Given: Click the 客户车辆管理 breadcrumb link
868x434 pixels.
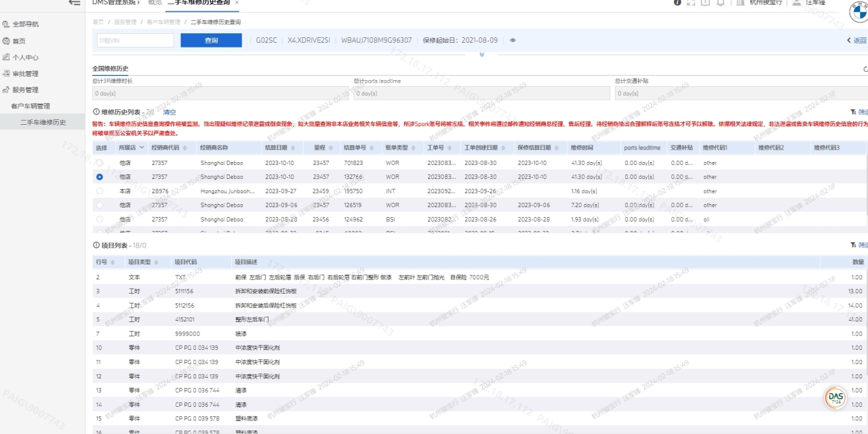Looking at the screenshot, I should 163,22.
